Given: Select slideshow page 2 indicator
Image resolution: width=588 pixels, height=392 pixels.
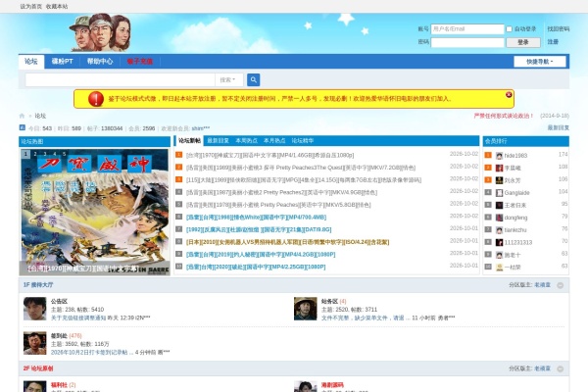Looking at the screenshot, I should pyautogui.click(x=35, y=154).
